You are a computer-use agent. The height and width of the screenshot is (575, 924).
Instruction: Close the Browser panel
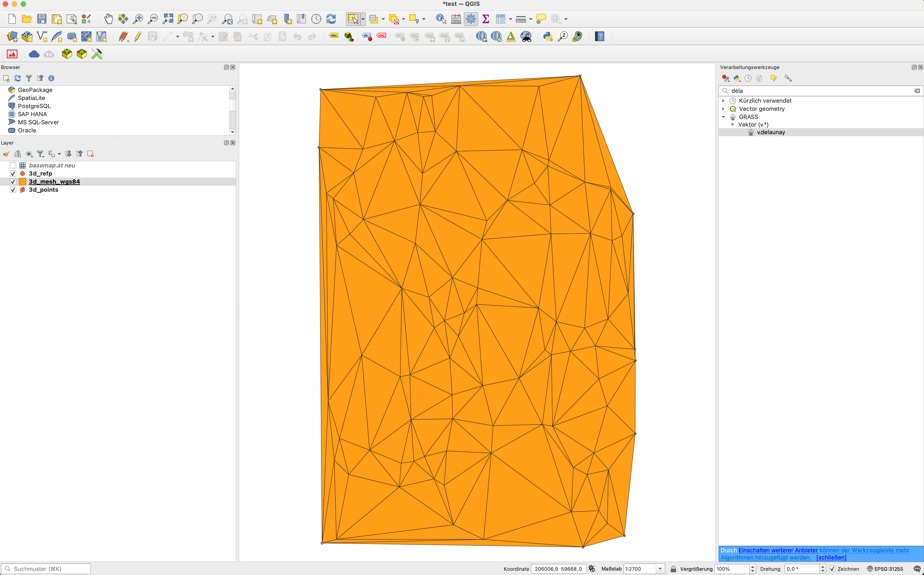[233, 67]
